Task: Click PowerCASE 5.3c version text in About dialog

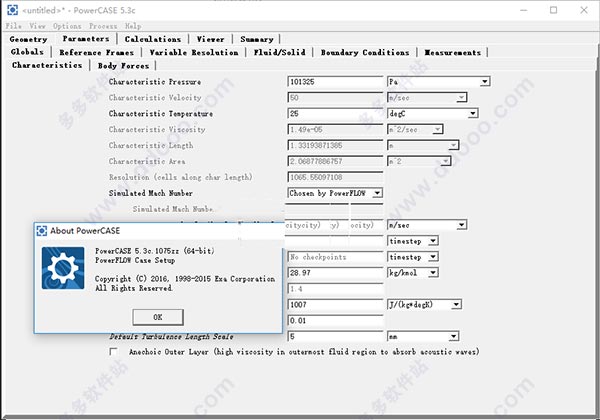Action: [155, 251]
